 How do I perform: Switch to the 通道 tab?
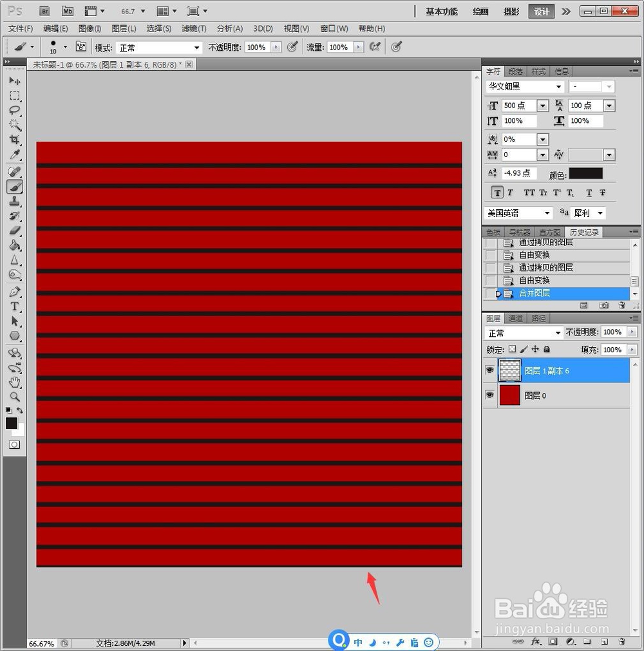(515, 319)
